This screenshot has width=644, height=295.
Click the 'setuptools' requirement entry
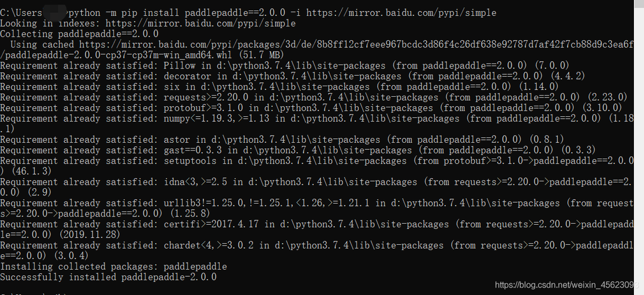click(190, 161)
